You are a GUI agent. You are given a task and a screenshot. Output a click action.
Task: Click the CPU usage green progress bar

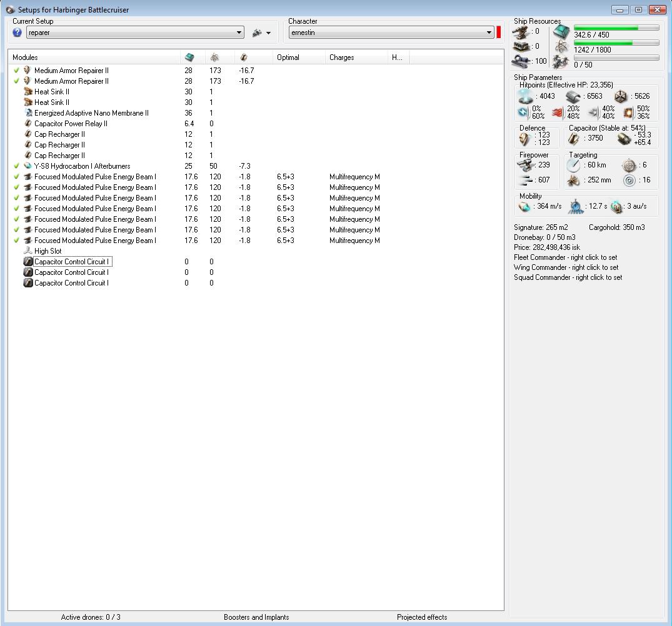click(616, 28)
